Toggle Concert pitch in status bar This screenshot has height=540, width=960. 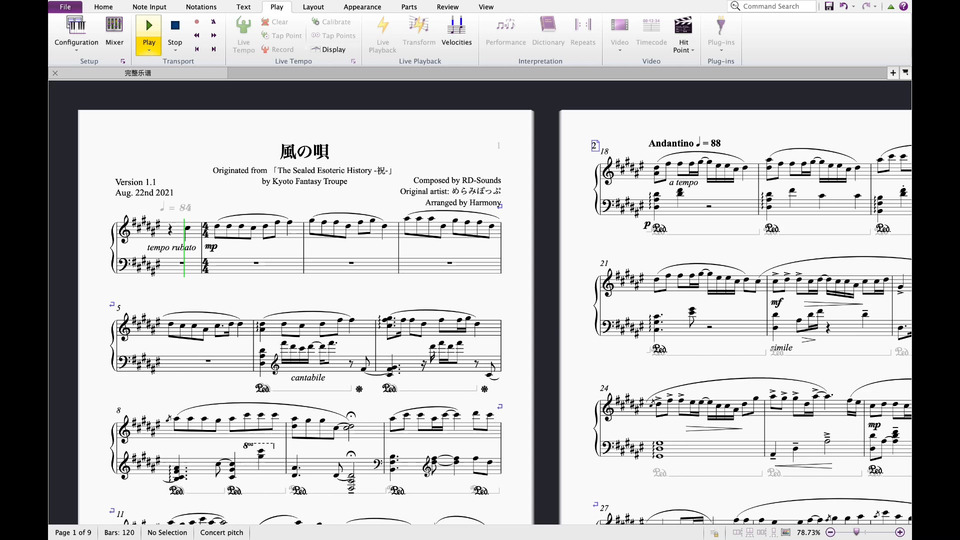click(x=222, y=533)
